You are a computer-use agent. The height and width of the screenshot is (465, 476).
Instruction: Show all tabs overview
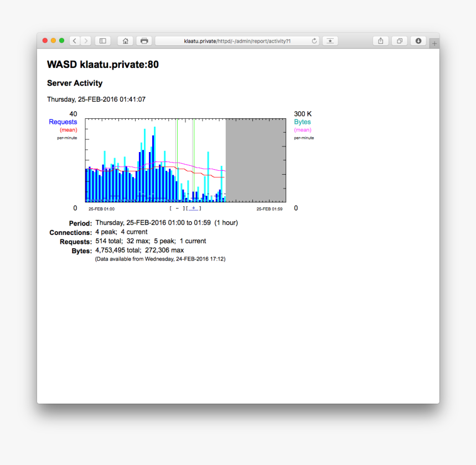click(x=399, y=41)
